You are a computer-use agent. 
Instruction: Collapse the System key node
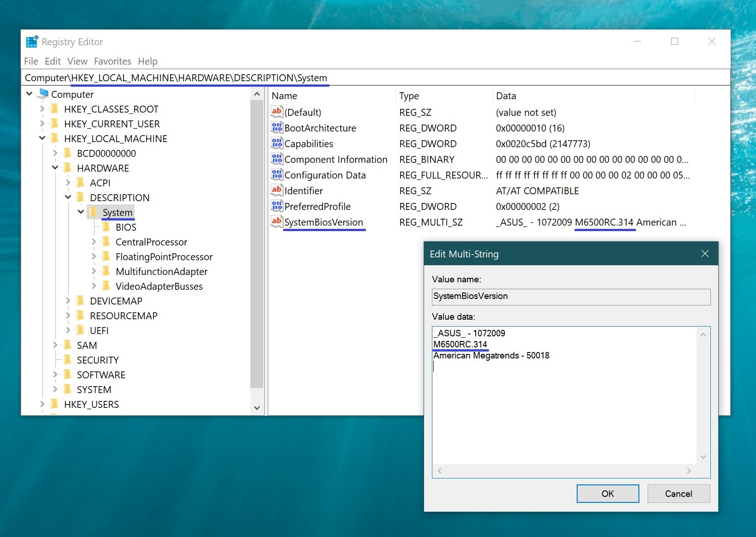81,212
